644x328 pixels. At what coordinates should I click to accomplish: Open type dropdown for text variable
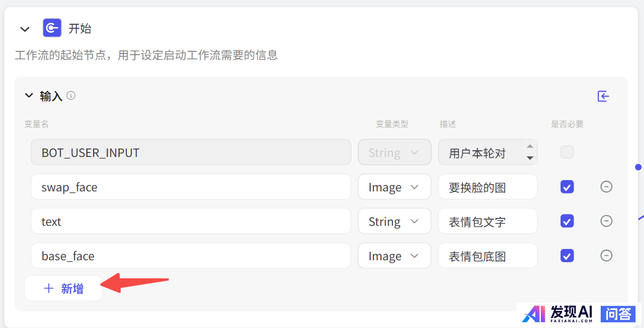(394, 221)
